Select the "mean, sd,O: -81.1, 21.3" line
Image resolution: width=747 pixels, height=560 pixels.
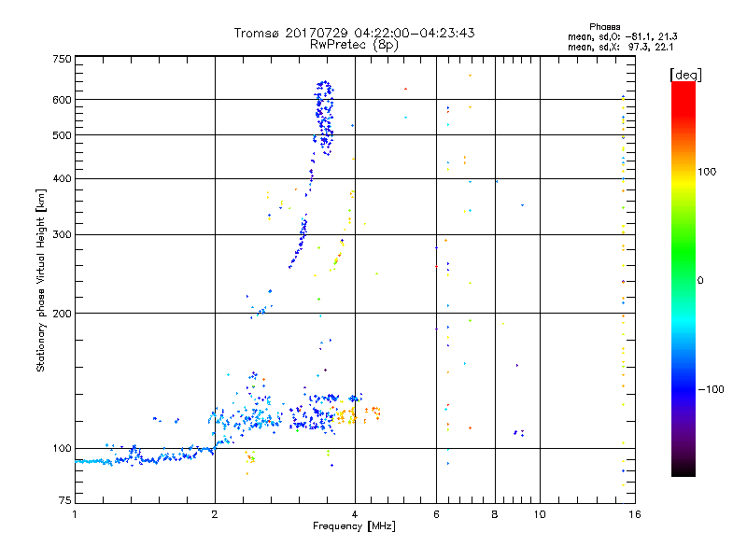pos(622,36)
